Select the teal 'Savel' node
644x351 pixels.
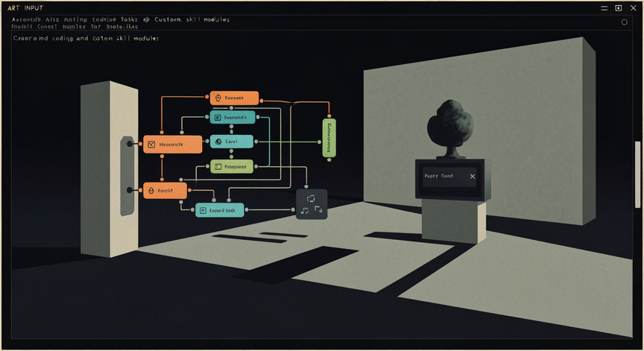tap(232, 142)
